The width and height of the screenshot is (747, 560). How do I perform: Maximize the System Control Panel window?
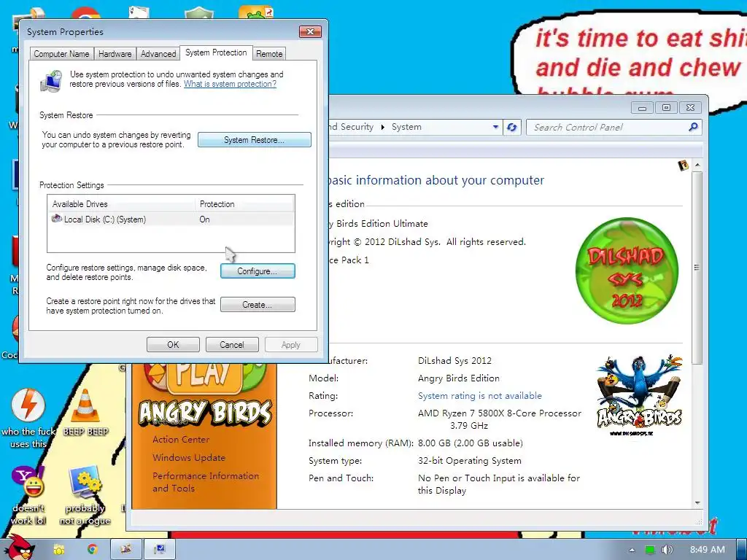click(666, 108)
